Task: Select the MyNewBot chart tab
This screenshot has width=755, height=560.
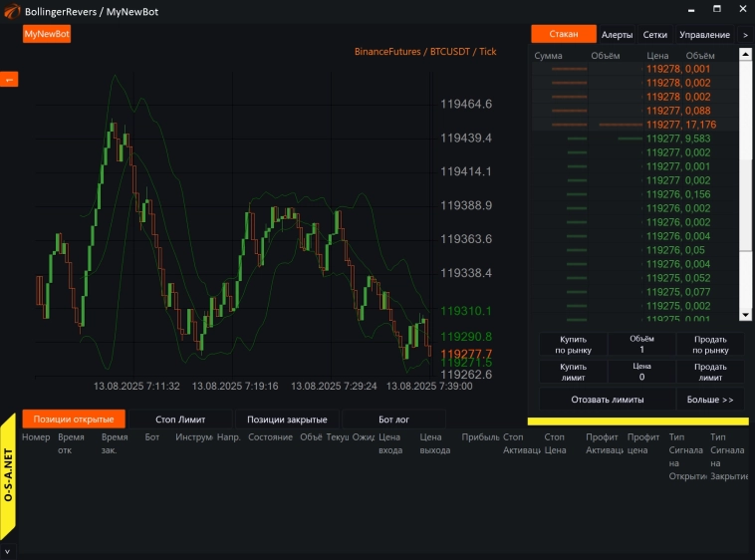Action: [x=47, y=34]
